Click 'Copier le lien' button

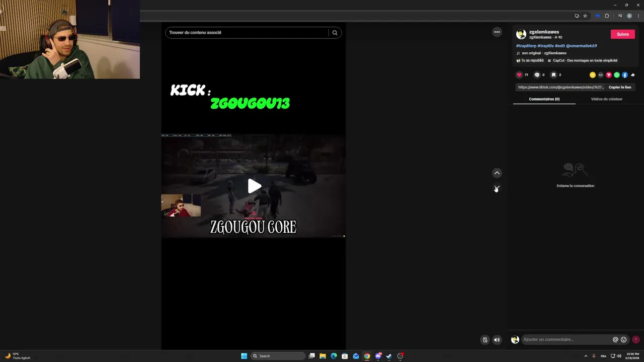coord(620,87)
